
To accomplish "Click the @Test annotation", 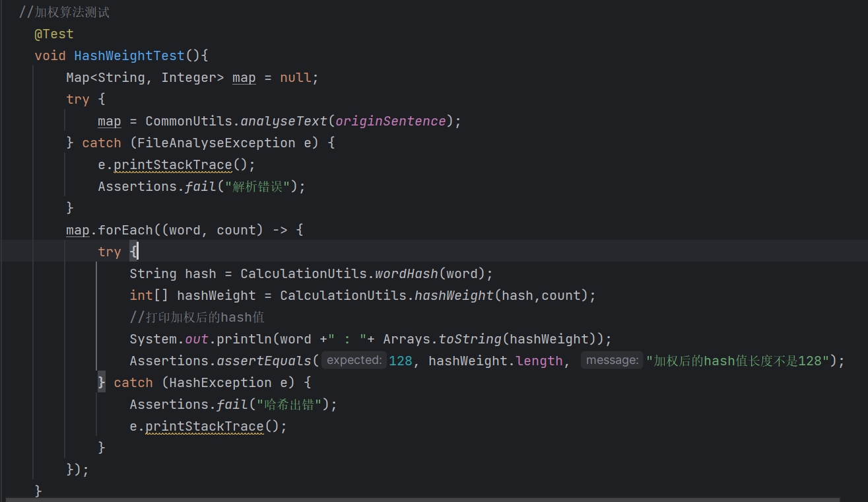I will (54, 34).
